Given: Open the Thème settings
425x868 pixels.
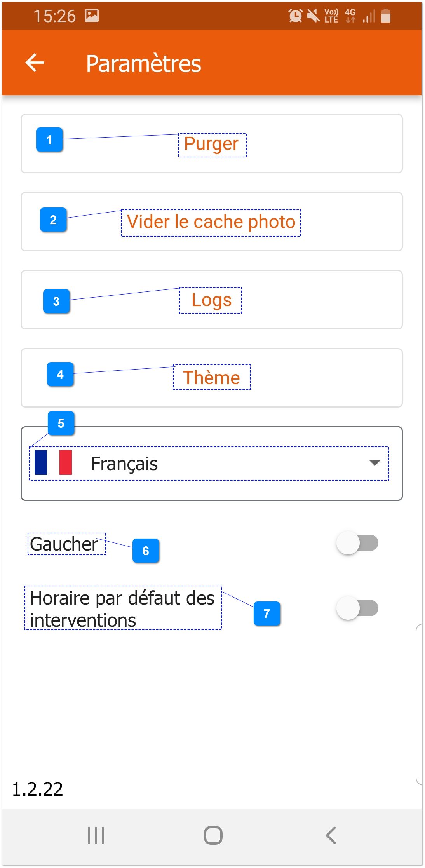Looking at the screenshot, I should (x=211, y=377).
